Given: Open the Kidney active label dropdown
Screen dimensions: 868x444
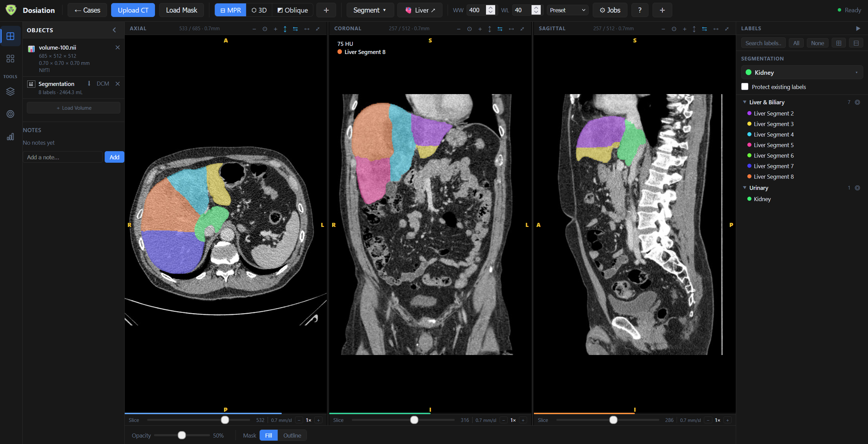Looking at the screenshot, I should [802, 72].
